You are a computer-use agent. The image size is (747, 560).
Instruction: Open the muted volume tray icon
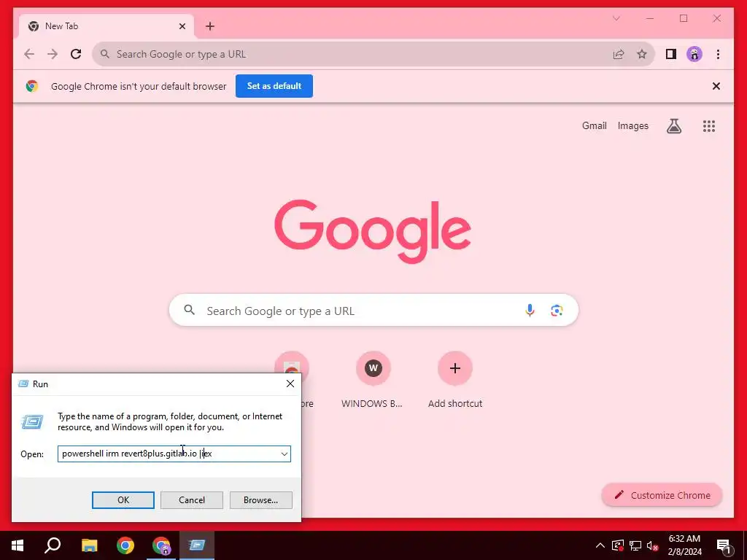pos(653,545)
